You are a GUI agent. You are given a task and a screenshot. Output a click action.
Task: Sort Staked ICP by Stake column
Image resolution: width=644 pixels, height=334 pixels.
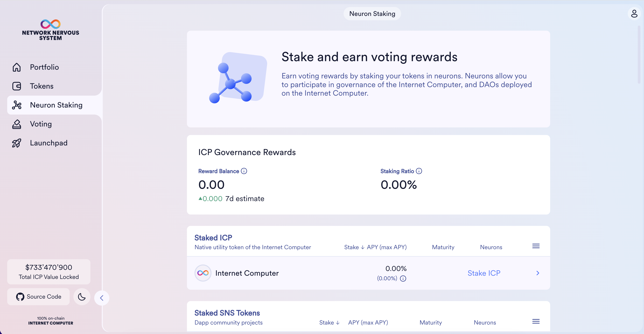(354, 247)
